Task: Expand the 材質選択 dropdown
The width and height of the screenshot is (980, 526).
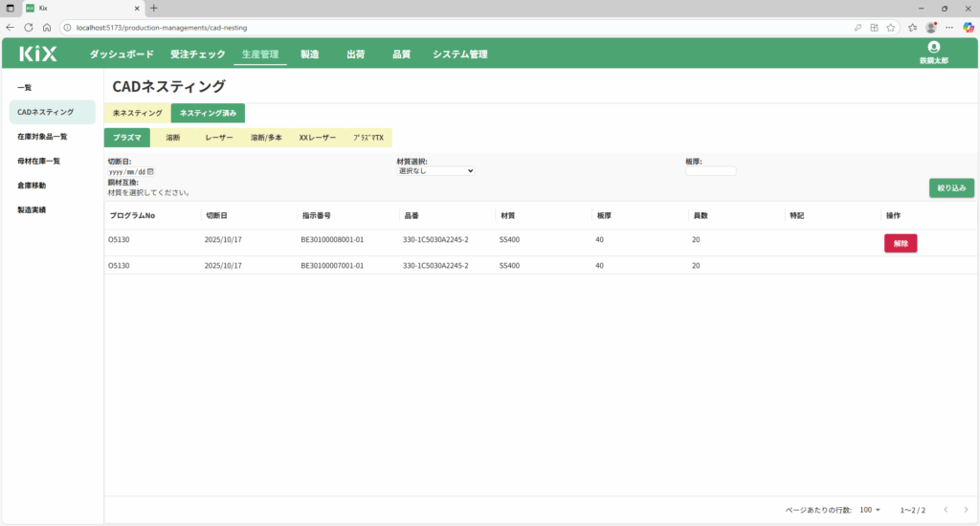Action: coord(435,171)
